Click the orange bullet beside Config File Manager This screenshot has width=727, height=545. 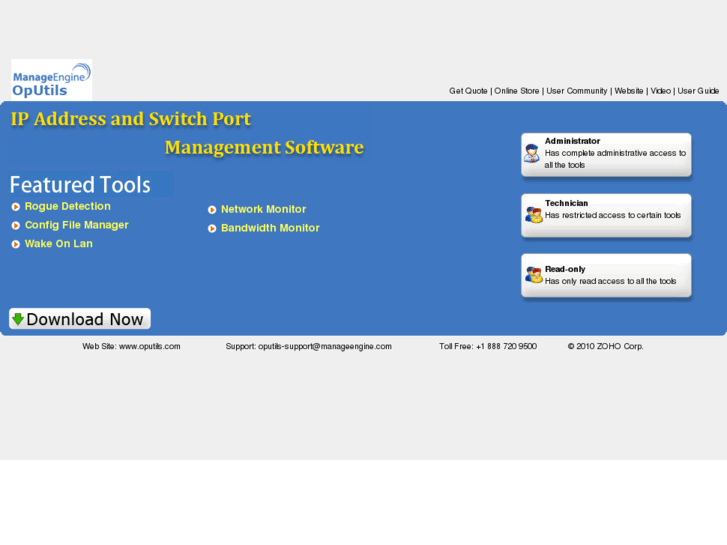pyautogui.click(x=16, y=225)
